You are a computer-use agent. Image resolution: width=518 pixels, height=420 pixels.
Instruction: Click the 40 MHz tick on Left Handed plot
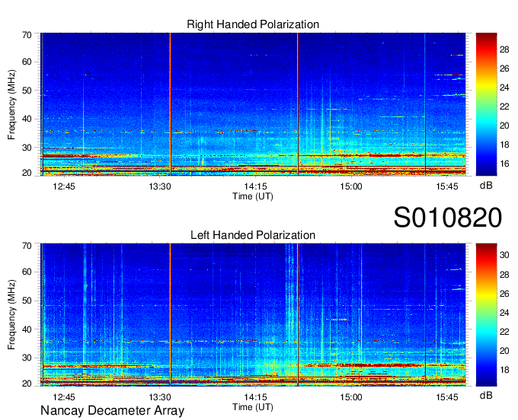click(x=27, y=329)
